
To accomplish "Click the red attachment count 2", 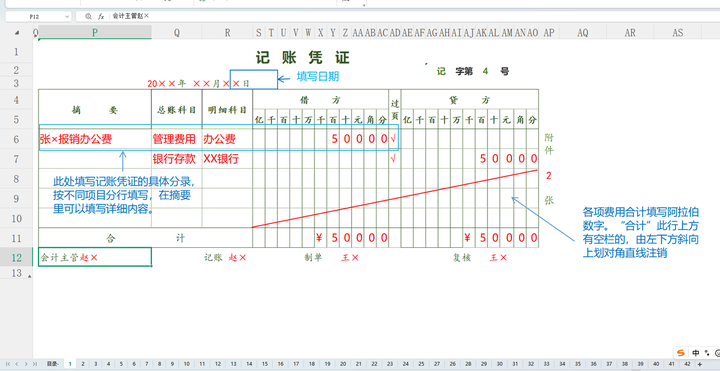I will [548, 176].
